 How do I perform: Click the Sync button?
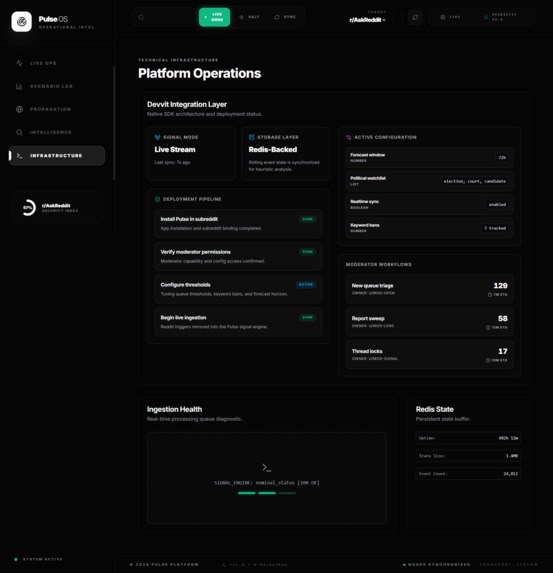[x=285, y=17]
